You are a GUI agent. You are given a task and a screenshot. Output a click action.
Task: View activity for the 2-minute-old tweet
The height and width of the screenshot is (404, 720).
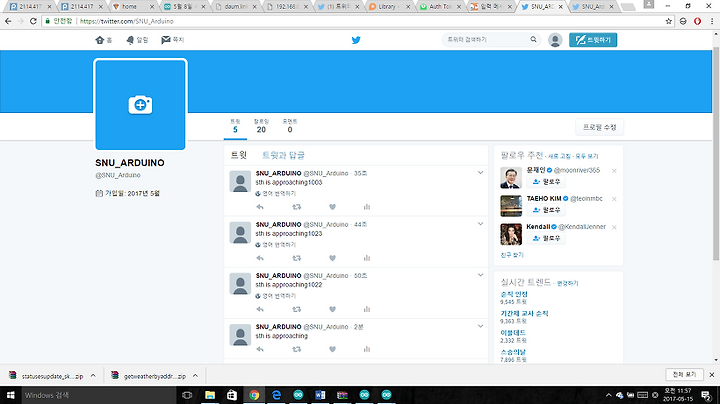[x=367, y=349]
